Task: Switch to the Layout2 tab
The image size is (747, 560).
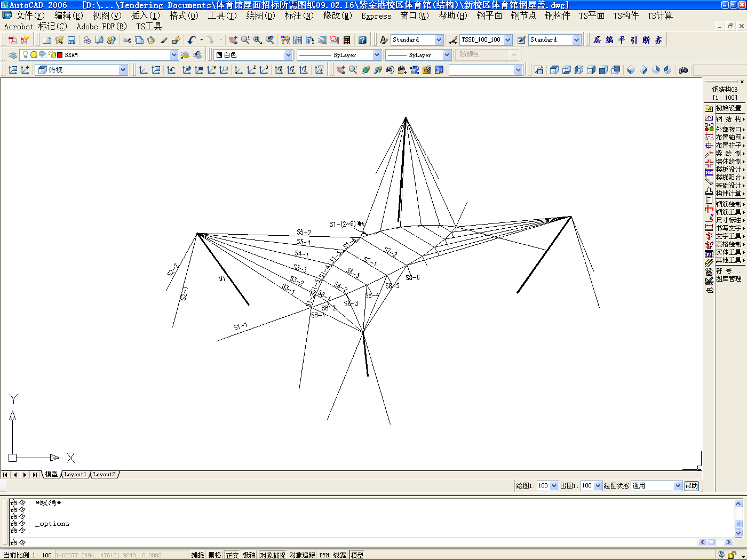Action: point(104,474)
